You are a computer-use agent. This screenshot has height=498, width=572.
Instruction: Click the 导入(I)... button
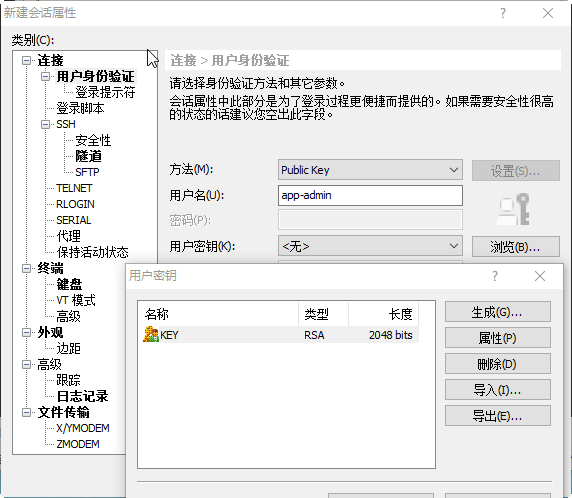click(x=498, y=390)
